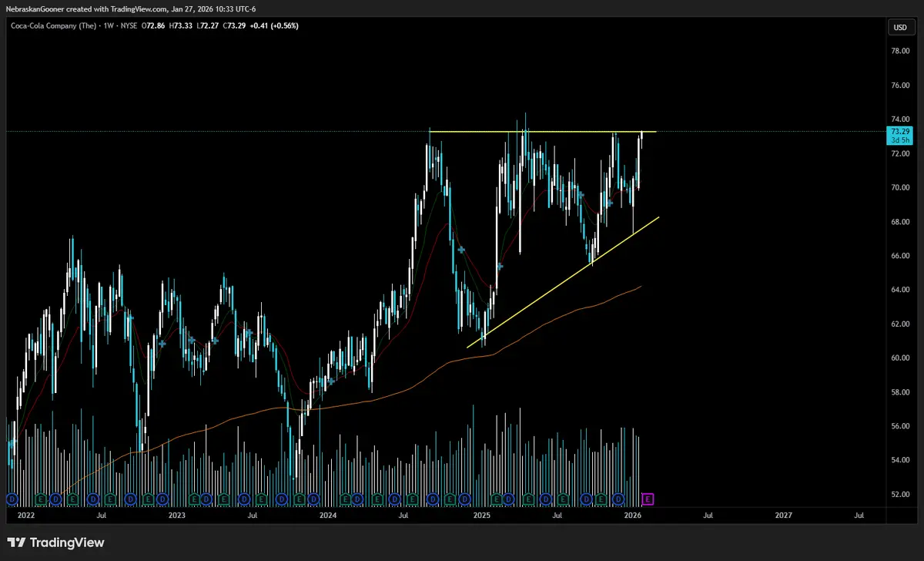Click the 2026 time axis label
The height and width of the screenshot is (561, 924).
point(633,514)
